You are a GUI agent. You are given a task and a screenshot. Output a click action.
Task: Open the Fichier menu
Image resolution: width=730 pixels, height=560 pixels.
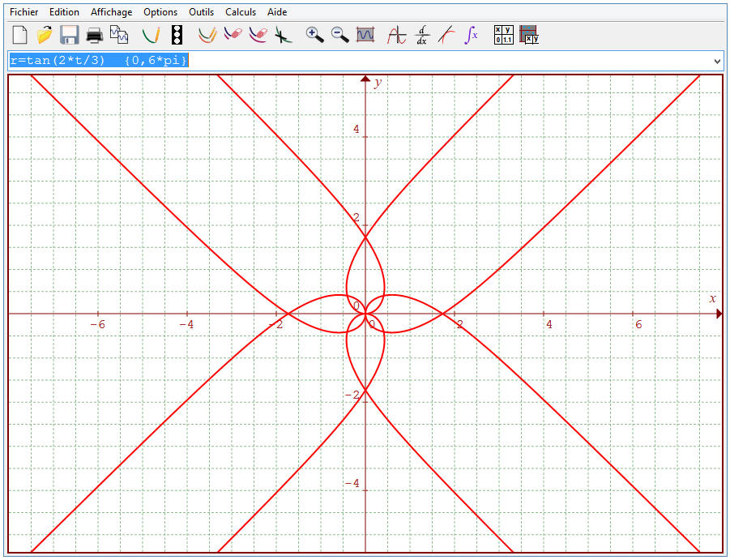tap(24, 12)
